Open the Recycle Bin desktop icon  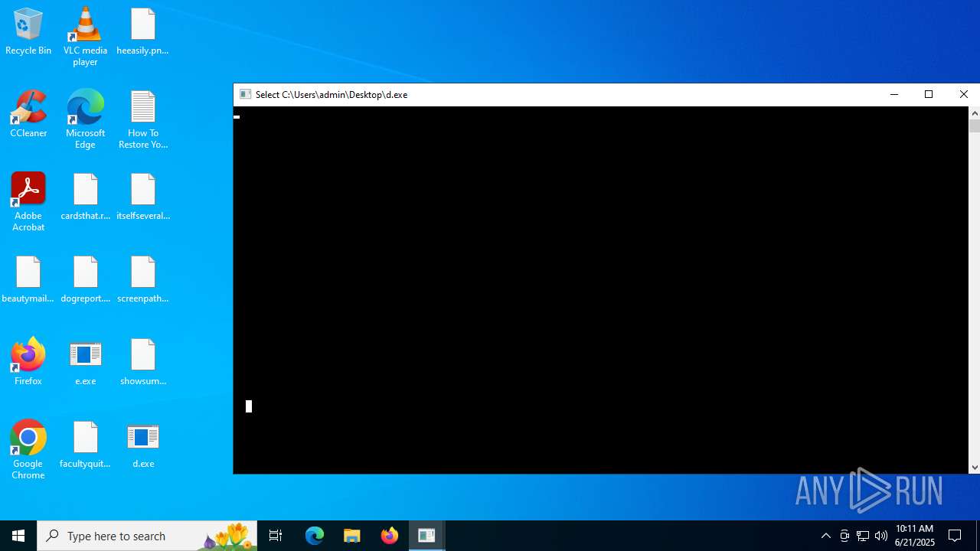[x=28, y=32]
